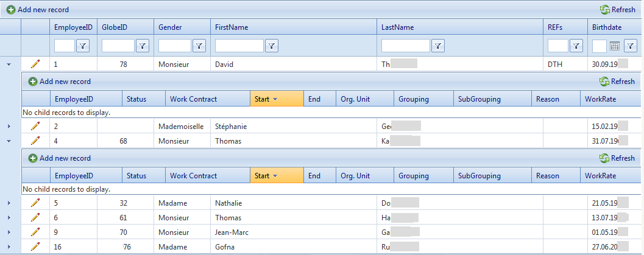Collapse the expanded row for David
The height and width of the screenshot is (255, 644).
coord(9,64)
